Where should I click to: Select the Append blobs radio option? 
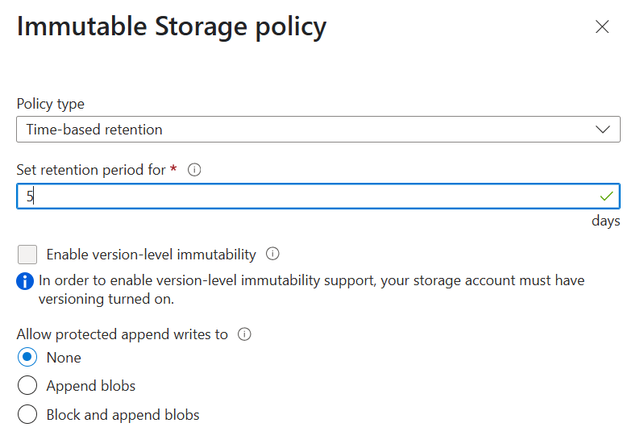tap(27, 386)
